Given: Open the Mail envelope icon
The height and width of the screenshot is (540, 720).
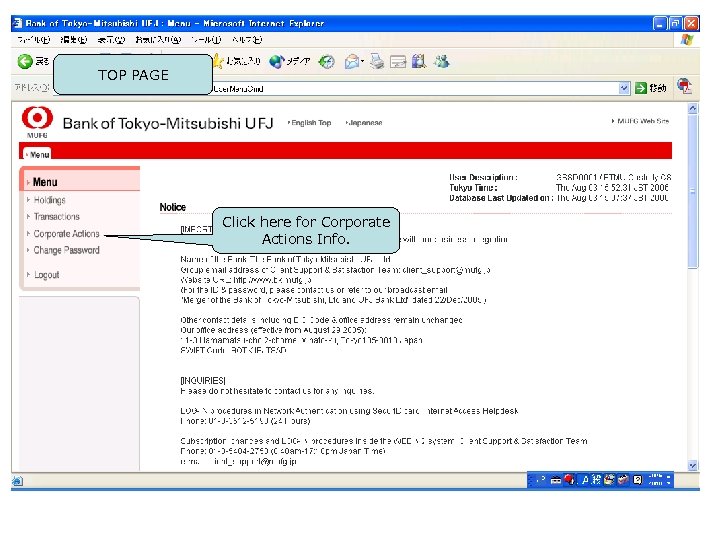Looking at the screenshot, I should click(352, 62).
